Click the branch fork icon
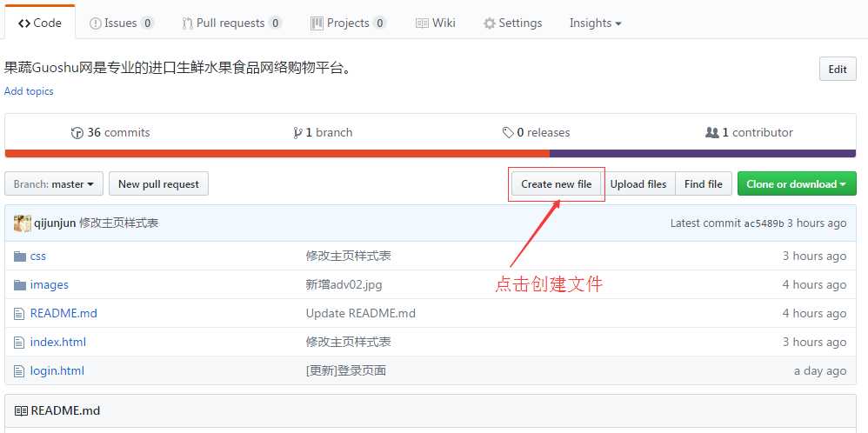The width and height of the screenshot is (868, 433). coord(297,133)
